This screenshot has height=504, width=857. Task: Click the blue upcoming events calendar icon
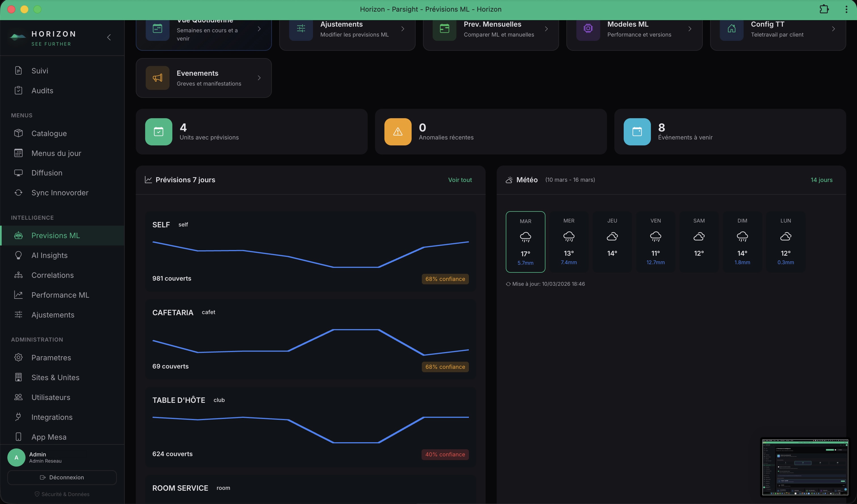(637, 132)
